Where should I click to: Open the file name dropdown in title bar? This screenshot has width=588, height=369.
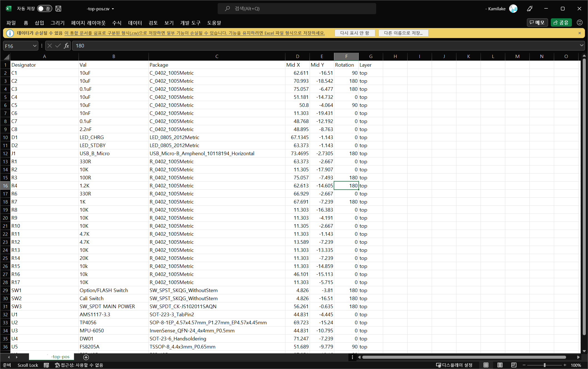pyautogui.click(x=113, y=9)
